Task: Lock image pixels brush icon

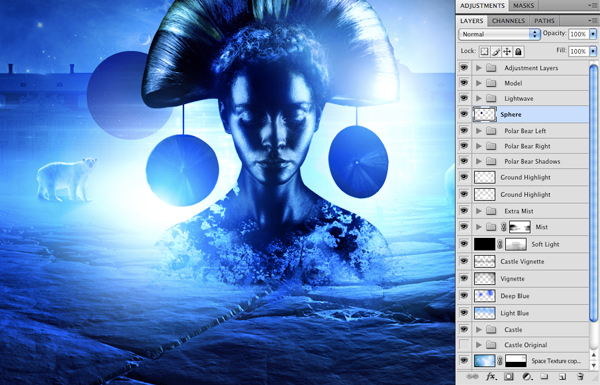Action: (x=496, y=51)
